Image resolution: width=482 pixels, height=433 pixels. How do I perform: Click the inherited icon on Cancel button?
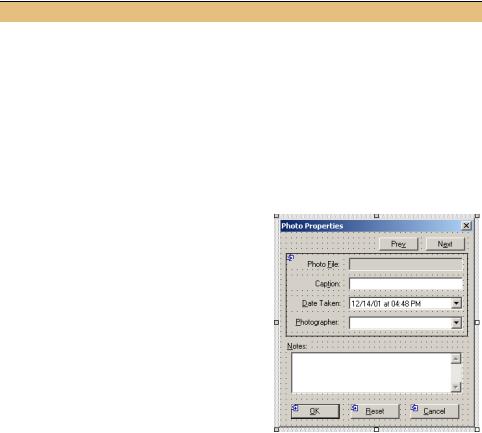tap(414, 408)
